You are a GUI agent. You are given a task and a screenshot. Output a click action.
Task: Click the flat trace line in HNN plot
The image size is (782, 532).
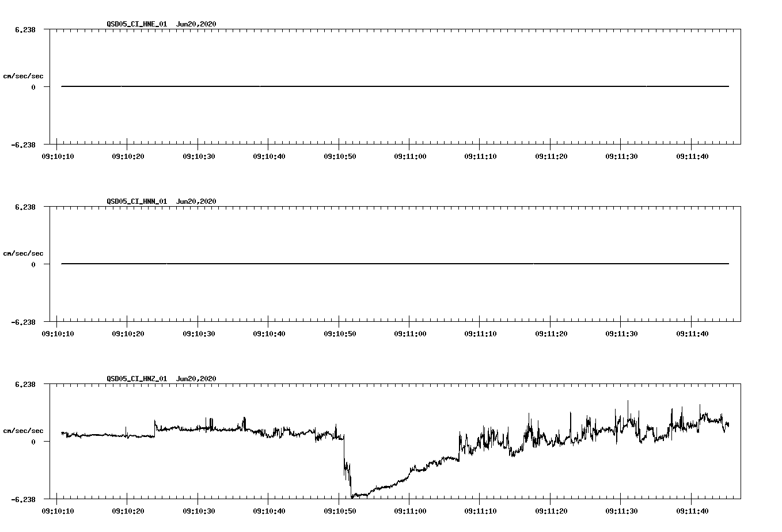[x=395, y=264]
